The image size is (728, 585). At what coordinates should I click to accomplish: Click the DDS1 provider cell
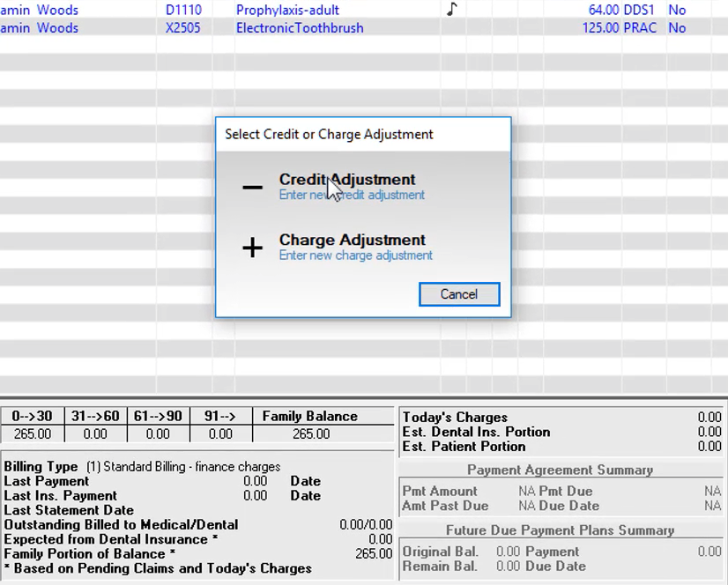click(640, 11)
